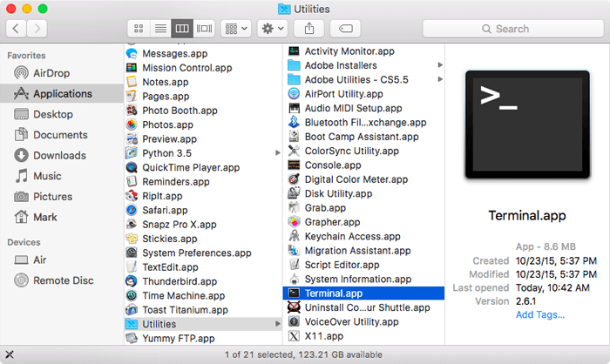Select the Time Machine.app icon
The image size is (610, 364).
click(x=132, y=295)
